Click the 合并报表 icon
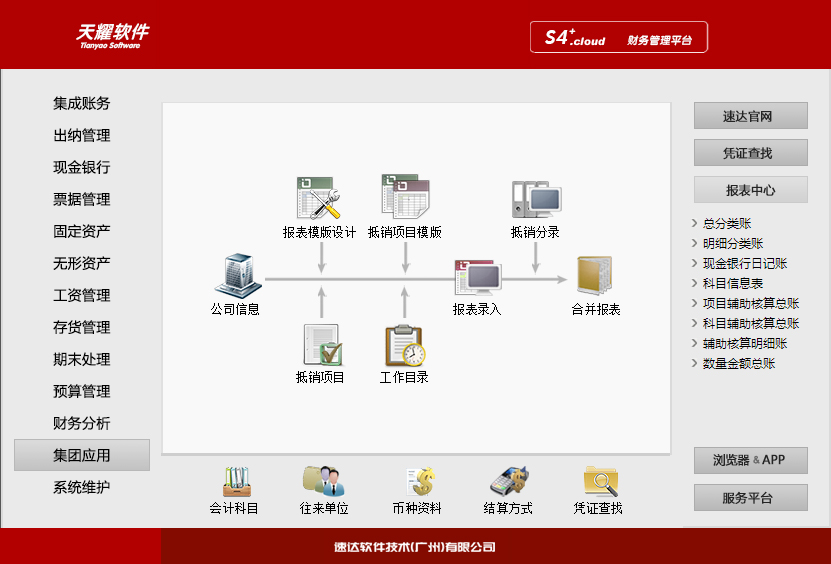The height and width of the screenshot is (564, 831). [x=595, y=276]
